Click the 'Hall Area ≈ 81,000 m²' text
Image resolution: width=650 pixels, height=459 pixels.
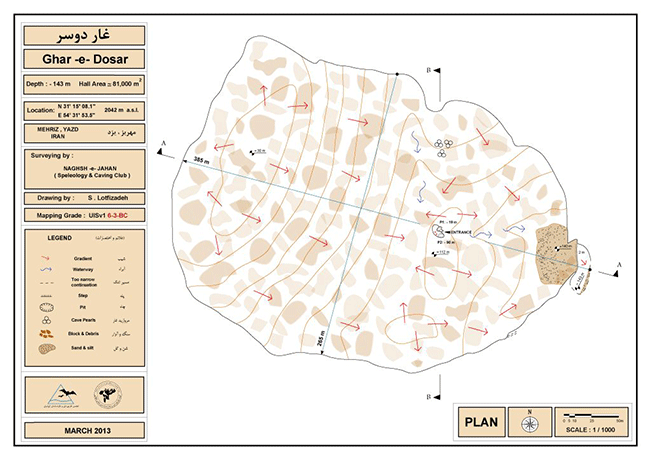[x=110, y=83]
